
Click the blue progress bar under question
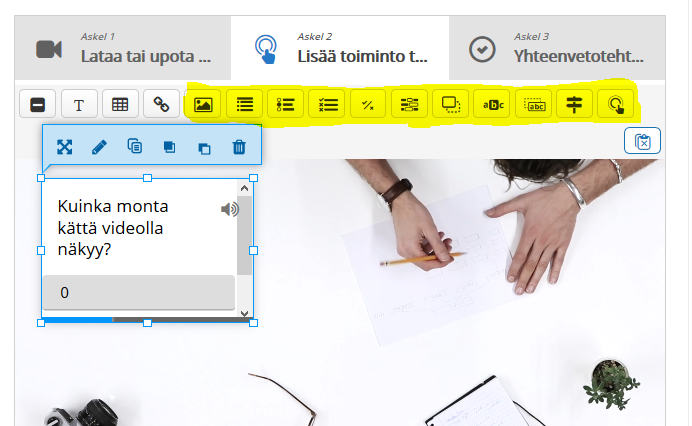pyautogui.click(x=78, y=320)
